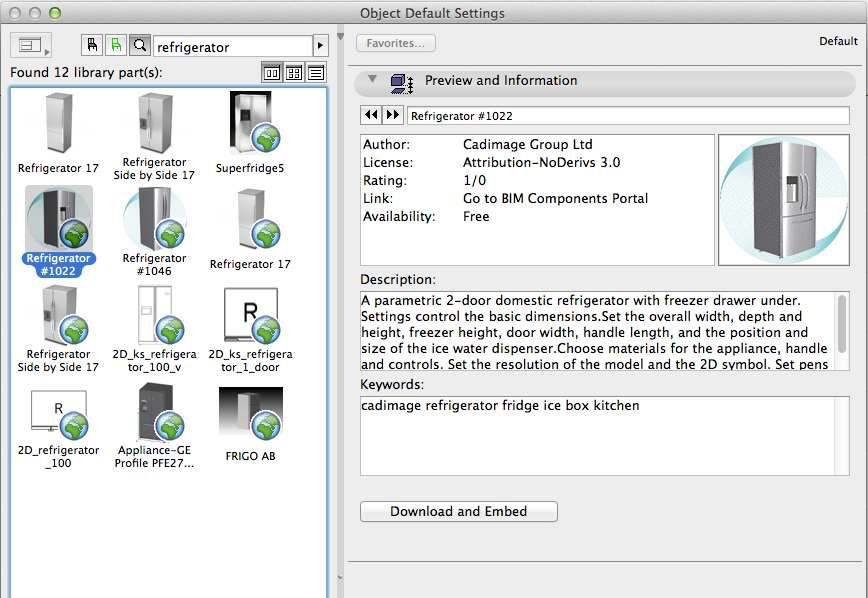This screenshot has width=868, height=598.
Task: Switch library parts to small icons view
Action: (294, 71)
